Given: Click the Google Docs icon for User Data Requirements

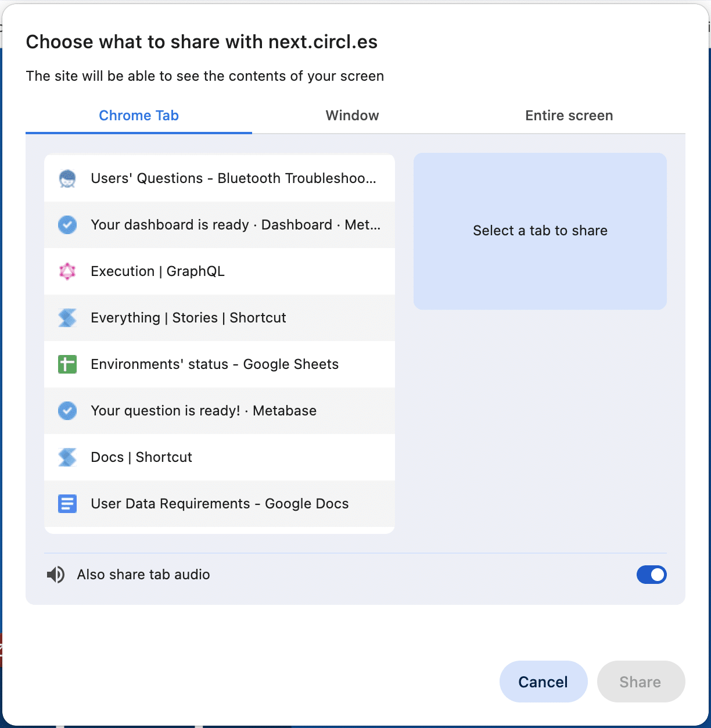Looking at the screenshot, I should [x=67, y=504].
